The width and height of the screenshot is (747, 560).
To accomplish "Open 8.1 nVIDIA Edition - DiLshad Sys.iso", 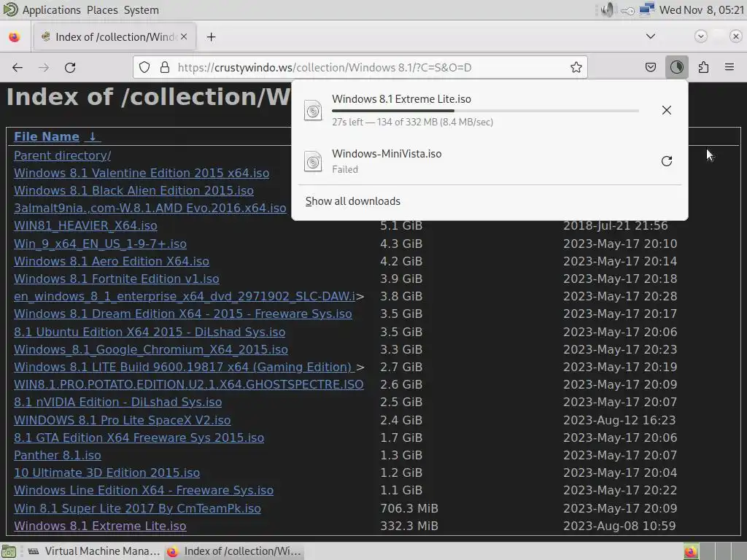I will click(117, 402).
